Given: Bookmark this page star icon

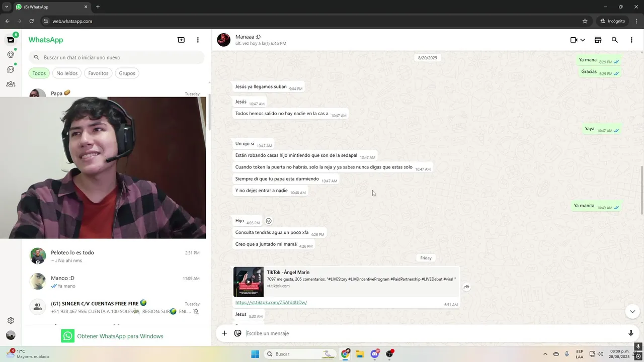Looking at the screenshot, I should 585,21.
